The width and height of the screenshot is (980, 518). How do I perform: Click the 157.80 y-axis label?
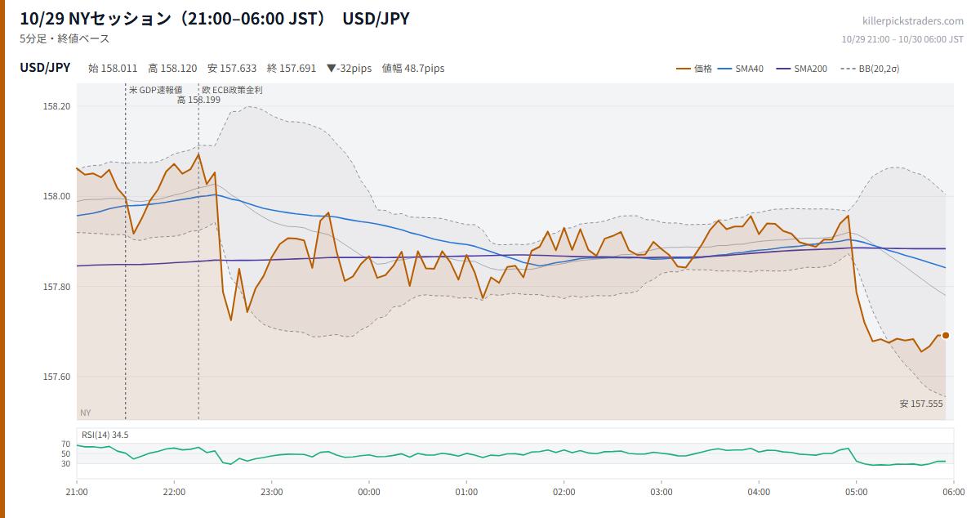point(57,287)
